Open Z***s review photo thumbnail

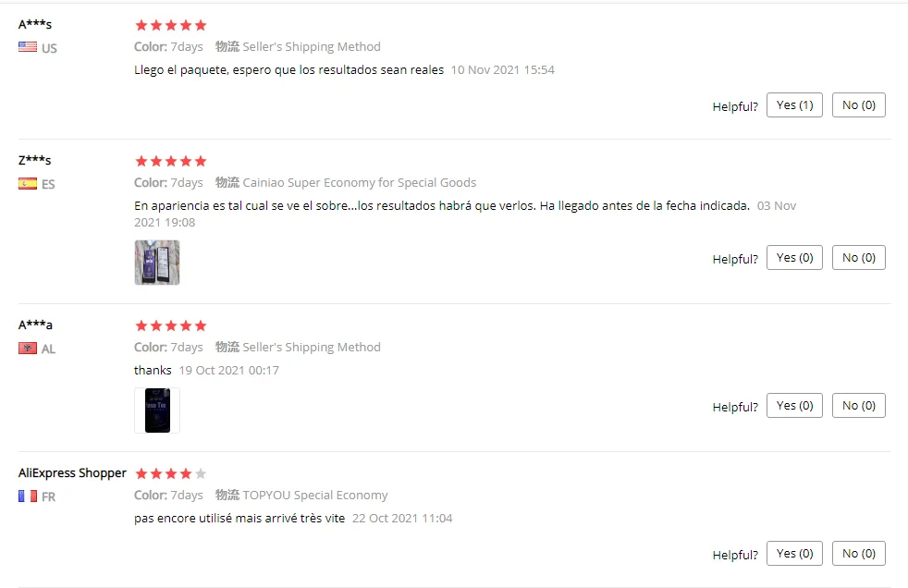[x=157, y=263]
